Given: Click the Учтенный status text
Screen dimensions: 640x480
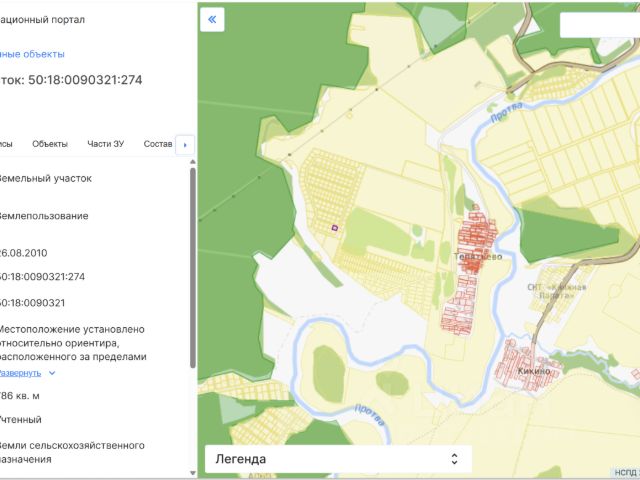Looking at the screenshot, I should coord(20,420).
